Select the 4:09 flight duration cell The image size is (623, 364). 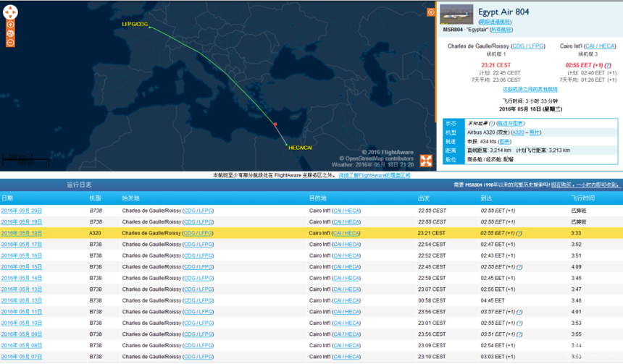click(x=577, y=267)
